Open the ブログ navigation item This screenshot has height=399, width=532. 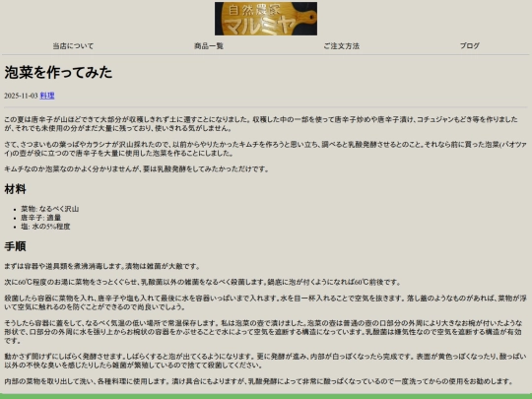point(470,45)
